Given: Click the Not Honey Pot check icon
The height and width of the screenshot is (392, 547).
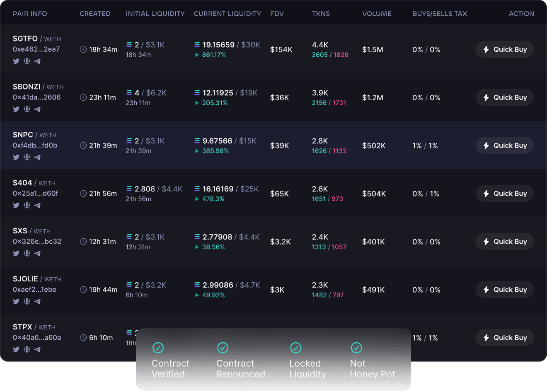Looking at the screenshot, I should pos(356,348).
